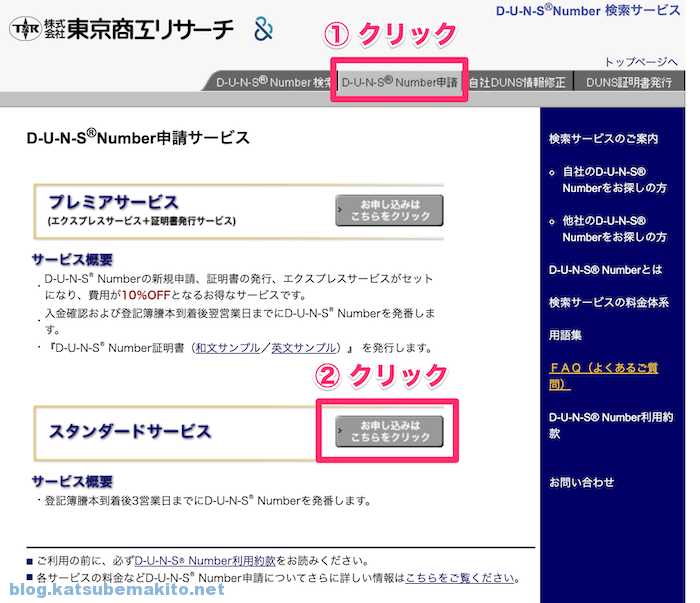Click the D-U-N-S Number申請サービス page title
The width and height of the screenshot is (700, 603).
click(138, 137)
